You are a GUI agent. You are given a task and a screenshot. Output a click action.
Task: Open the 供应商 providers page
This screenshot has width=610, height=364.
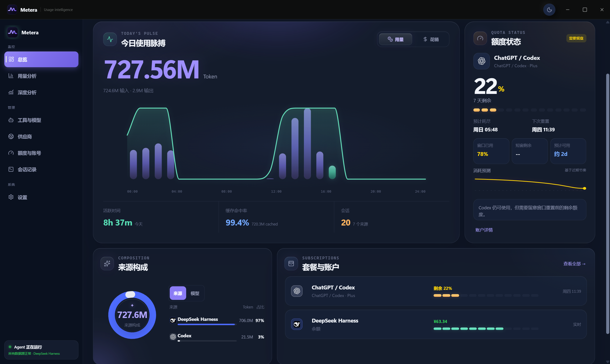41,137
